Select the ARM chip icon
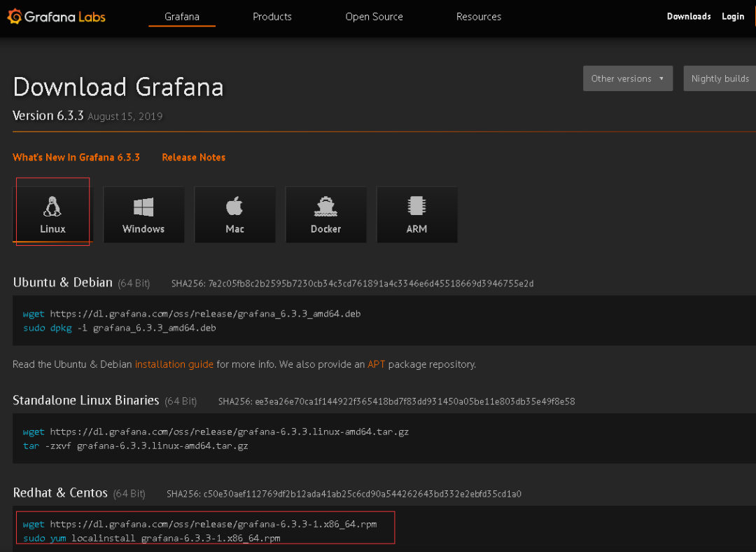The height and width of the screenshot is (552, 756). pyautogui.click(x=416, y=206)
